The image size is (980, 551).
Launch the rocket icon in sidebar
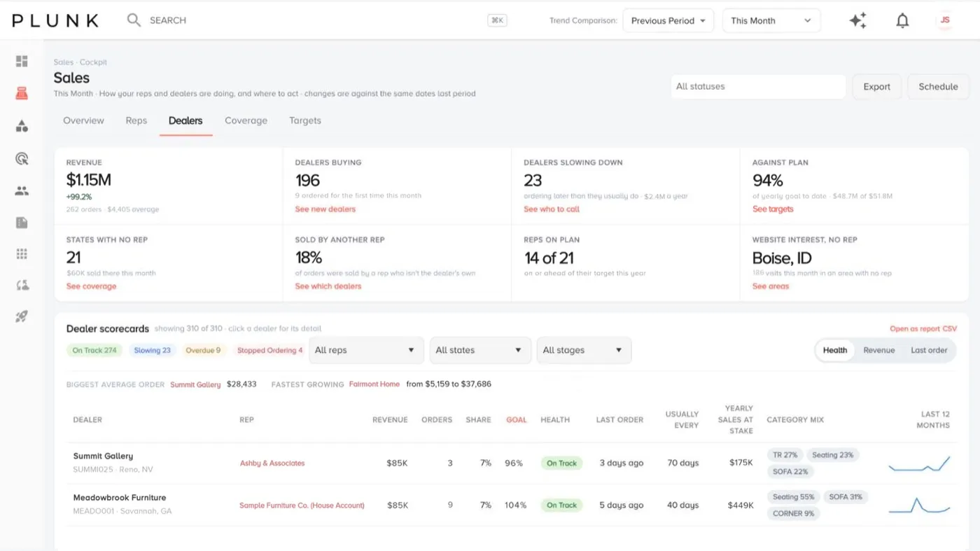pos(22,317)
